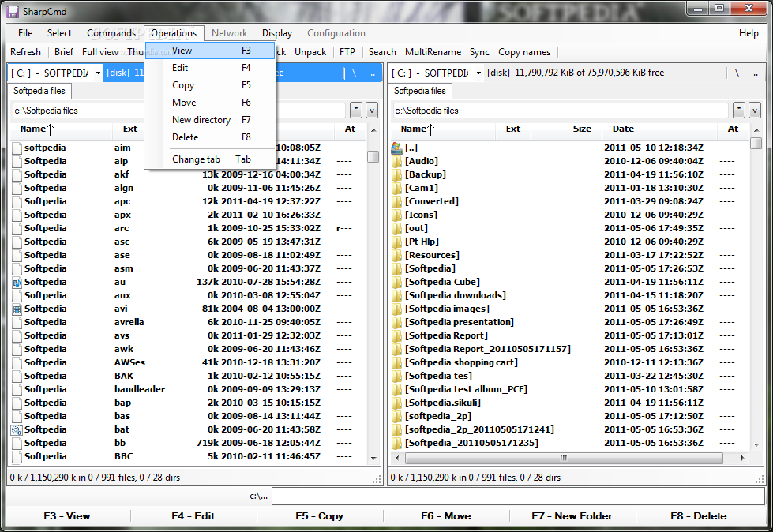Click the Softpedia BBC file icon
This screenshot has width=773, height=532.
point(17,457)
